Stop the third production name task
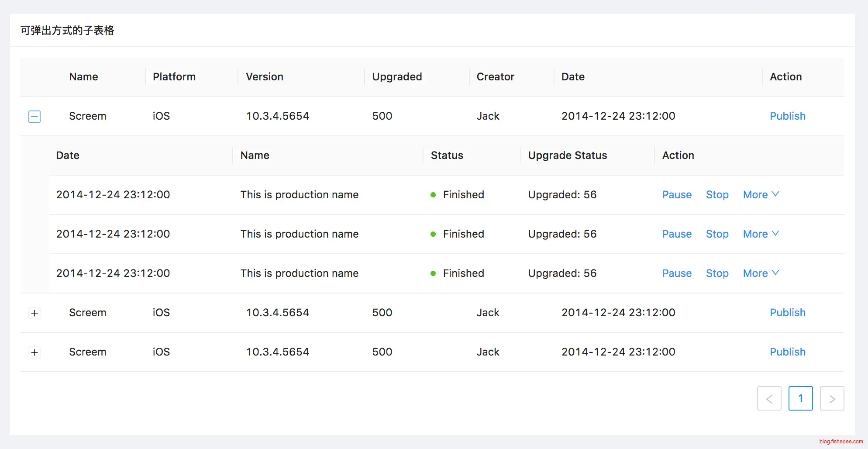Image resolution: width=868 pixels, height=449 pixels. coord(717,273)
